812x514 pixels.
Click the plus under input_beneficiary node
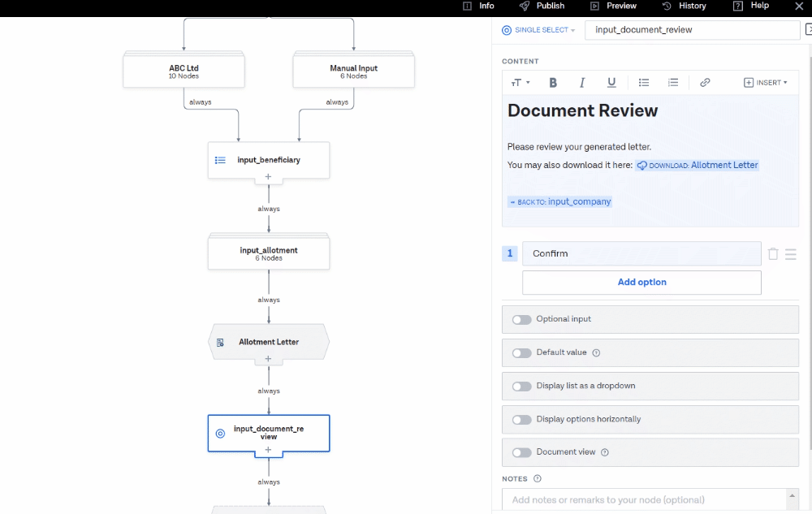pos(268,177)
